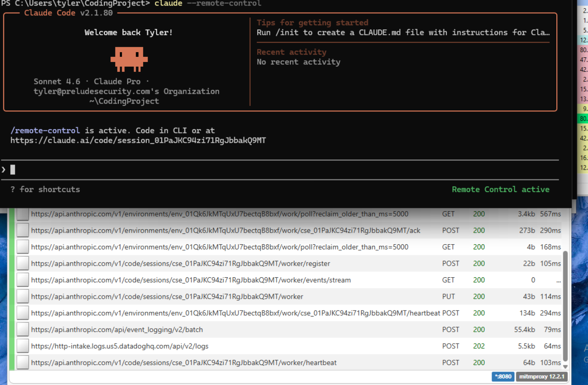
Task: Click the *:8080 port badge in status bar
Action: (502, 377)
